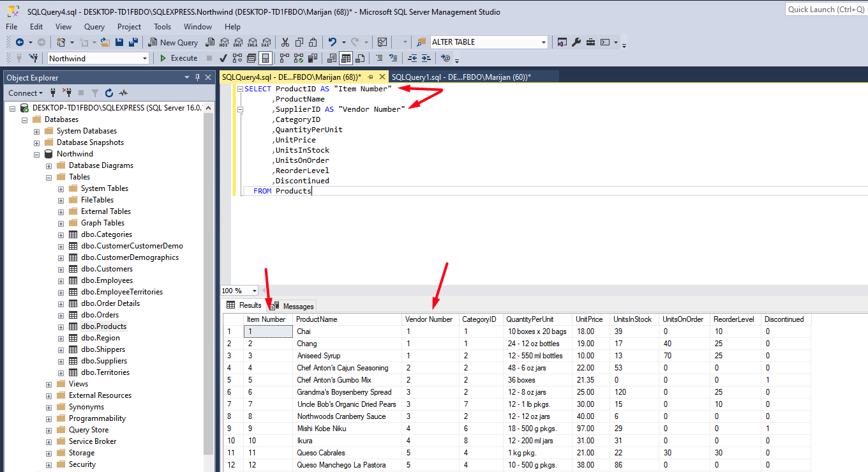
Task: Switch to Results to Grid mode
Action: (x=346, y=58)
